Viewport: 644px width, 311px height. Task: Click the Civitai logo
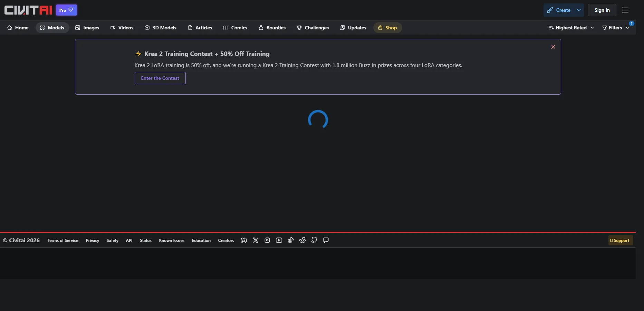(x=28, y=10)
